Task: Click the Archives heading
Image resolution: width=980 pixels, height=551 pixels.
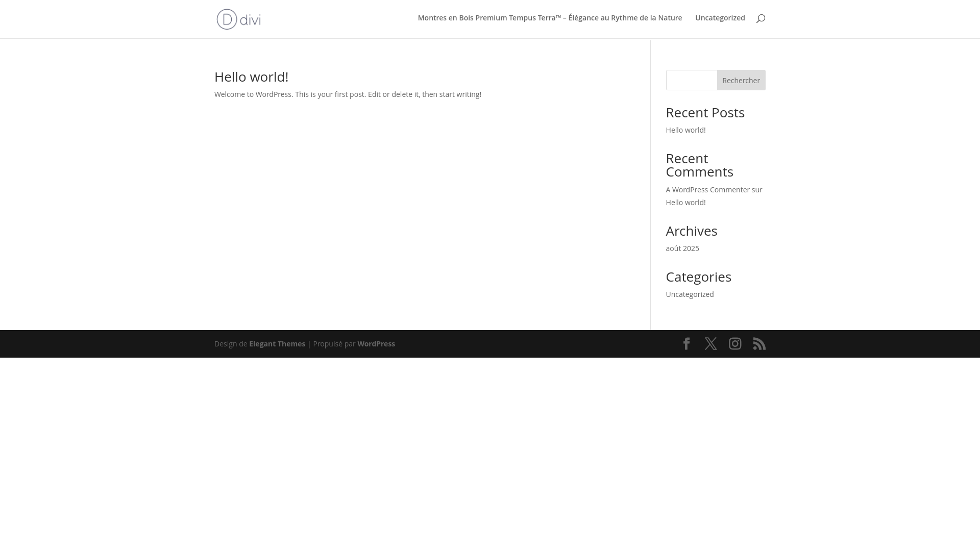Action: pos(692,231)
